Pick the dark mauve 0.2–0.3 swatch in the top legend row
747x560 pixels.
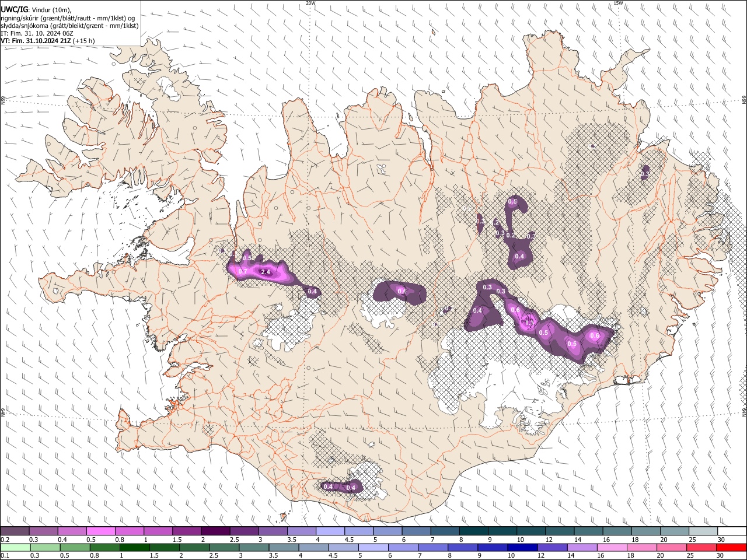point(15,531)
